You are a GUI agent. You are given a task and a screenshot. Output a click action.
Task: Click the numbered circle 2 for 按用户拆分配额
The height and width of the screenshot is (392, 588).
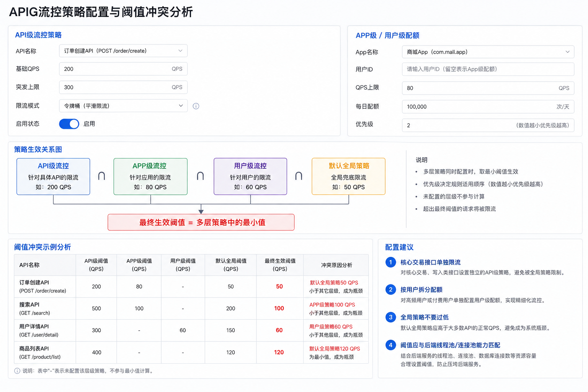click(x=390, y=289)
